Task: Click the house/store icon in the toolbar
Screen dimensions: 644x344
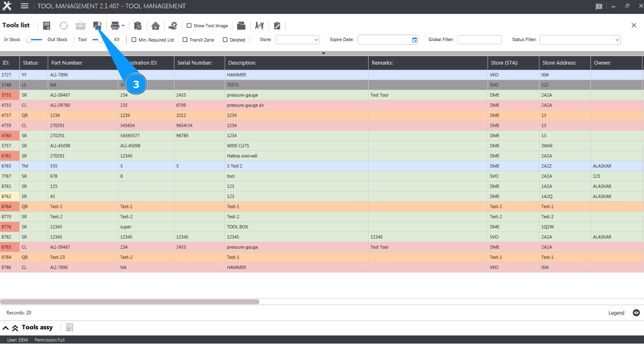Action: [155, 26]
